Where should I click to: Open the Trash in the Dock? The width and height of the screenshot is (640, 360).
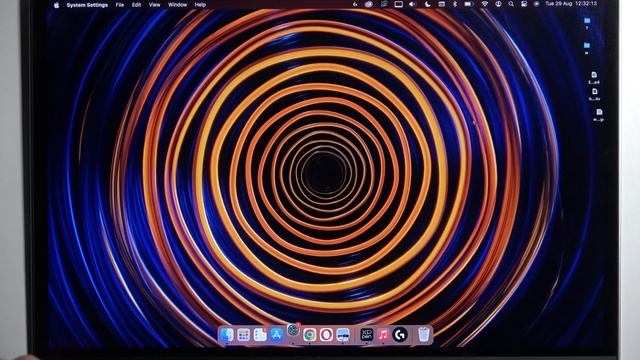[x=424, y=335]
